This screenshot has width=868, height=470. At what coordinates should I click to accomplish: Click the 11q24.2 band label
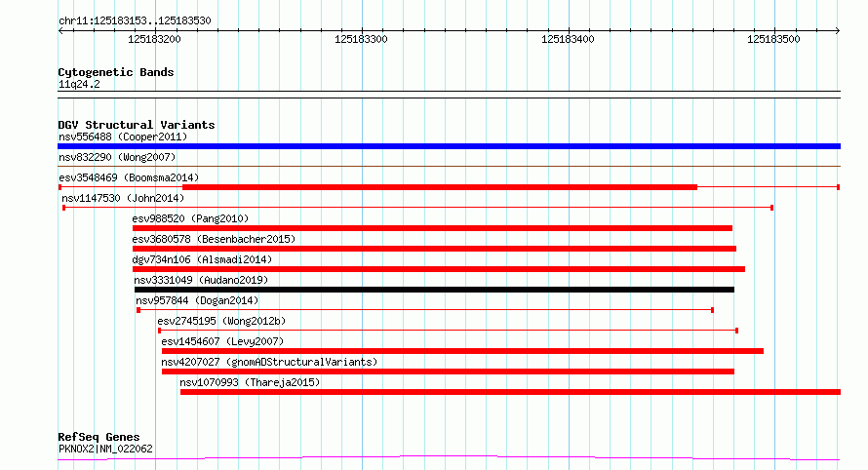[x=79, y=85]
